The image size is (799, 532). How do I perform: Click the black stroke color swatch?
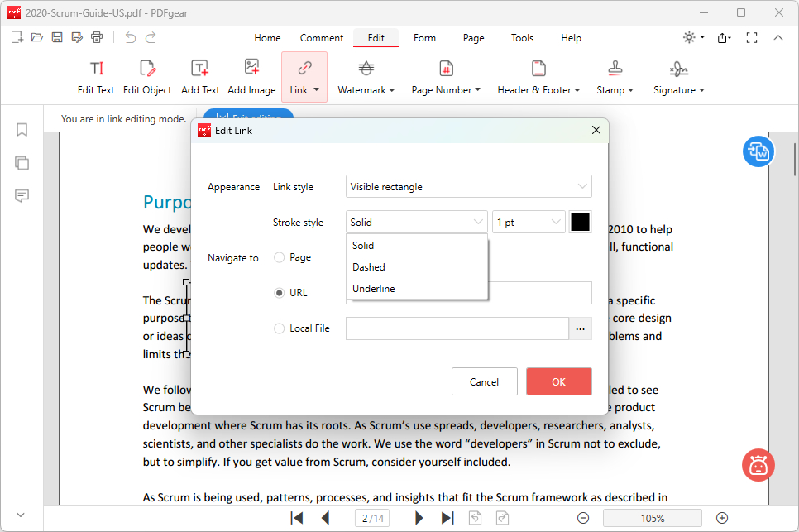coord(581,222)
